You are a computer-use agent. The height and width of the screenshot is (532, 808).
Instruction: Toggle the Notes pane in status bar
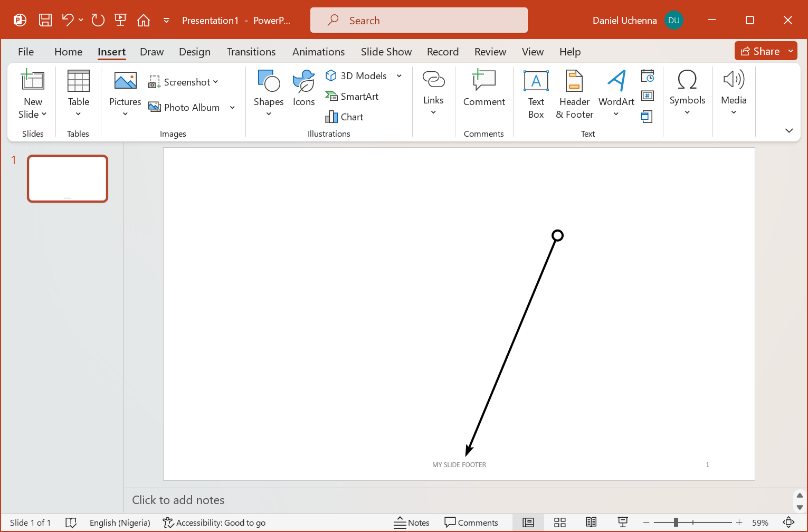(x=412, y=522)
